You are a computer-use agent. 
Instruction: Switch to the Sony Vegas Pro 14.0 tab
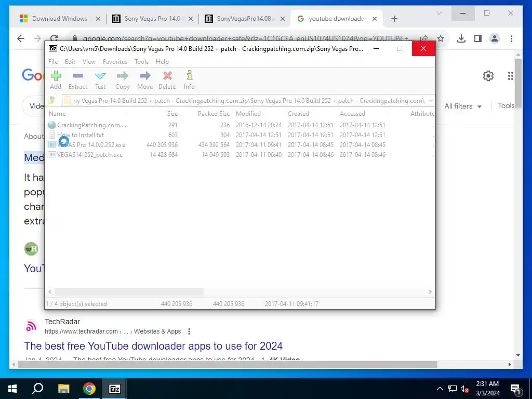(x=152, y=19)
